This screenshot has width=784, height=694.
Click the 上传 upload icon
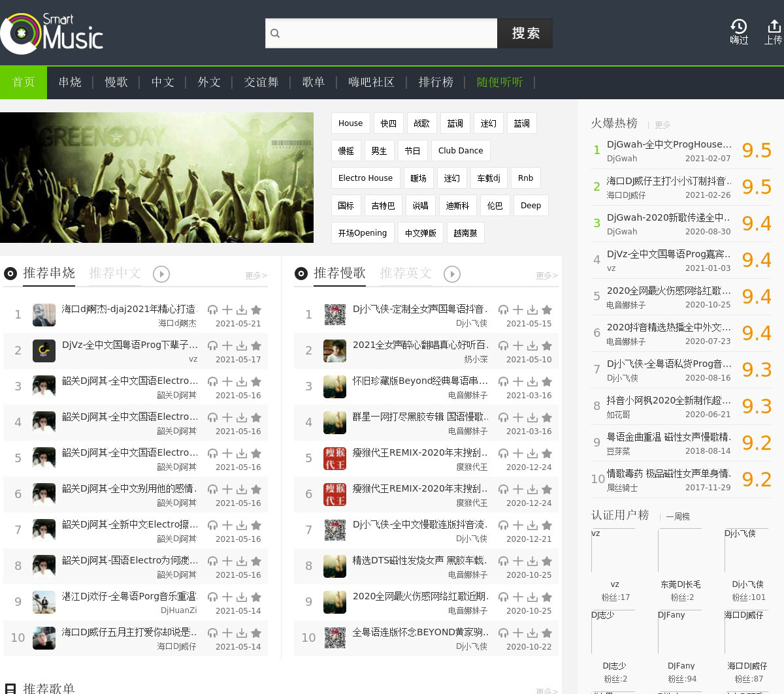pyautogui.click(x=774, y=31)
